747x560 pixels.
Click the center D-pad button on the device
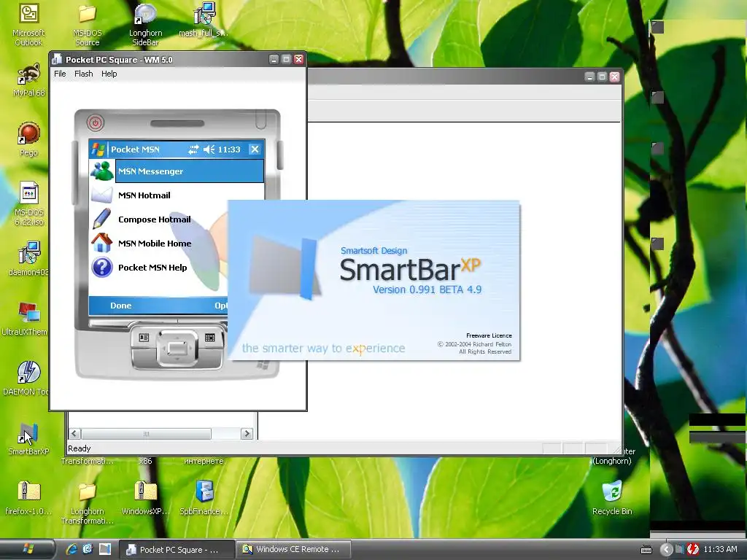tap(177, 348)
